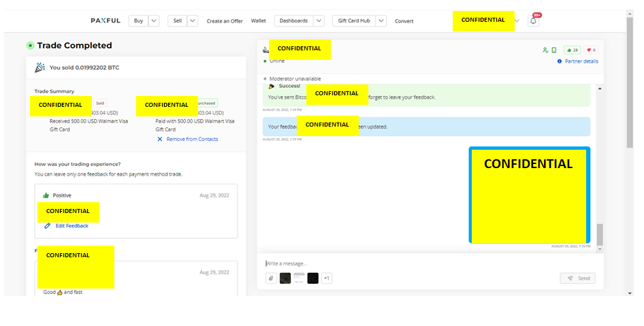Viewport: 644px width, 326px height.
Task: Open the Convert page
Action: coord(404,21)
